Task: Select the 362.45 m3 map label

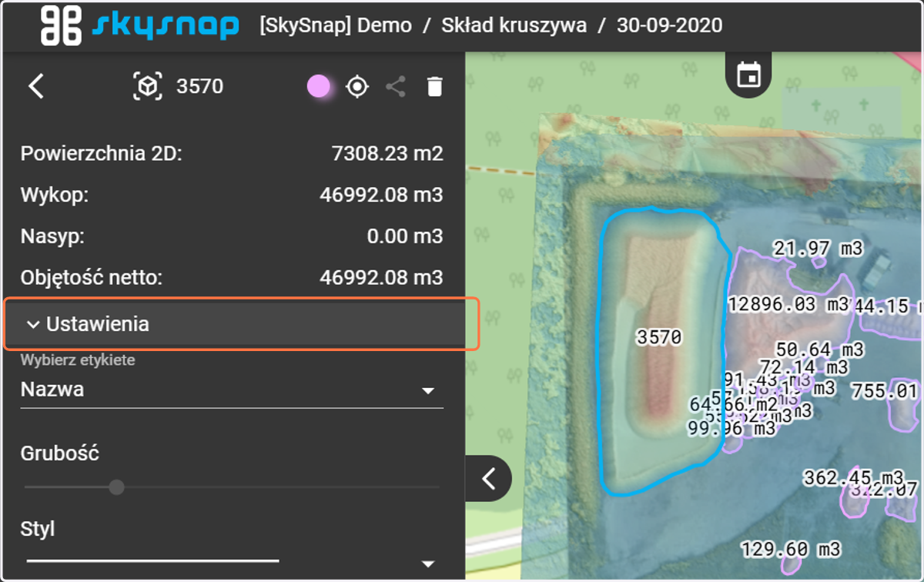Action: coord(853,477)
